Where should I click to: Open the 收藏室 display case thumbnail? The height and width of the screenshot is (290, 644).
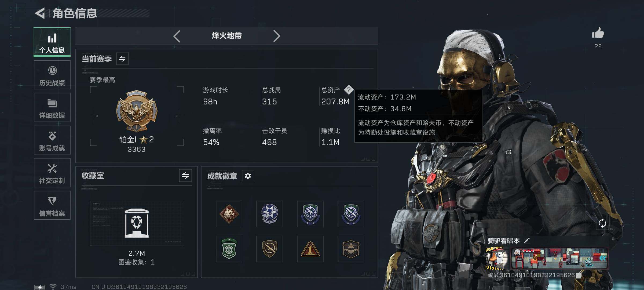click(x=137, y=223)
